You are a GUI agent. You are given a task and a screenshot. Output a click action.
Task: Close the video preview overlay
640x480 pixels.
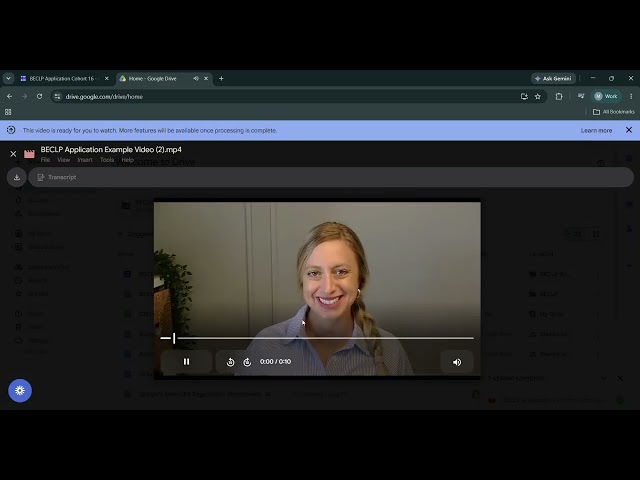(13, 154)
